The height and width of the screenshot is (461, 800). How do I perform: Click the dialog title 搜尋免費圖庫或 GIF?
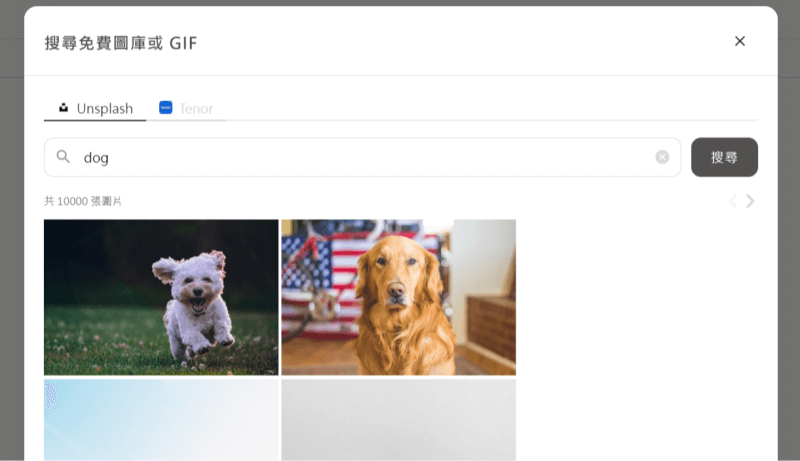(x=121, y=43)
